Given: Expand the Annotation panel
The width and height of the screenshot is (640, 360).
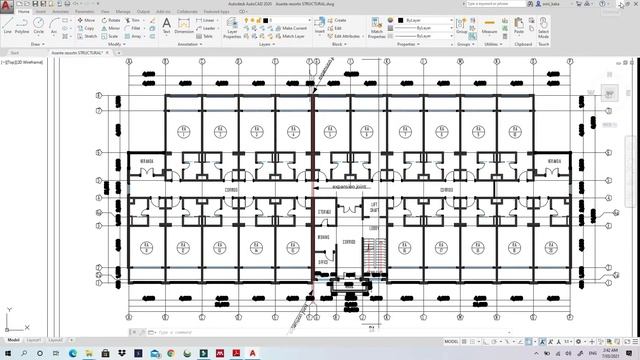Looking at the screenshot, I should click(x=190, y=44).
